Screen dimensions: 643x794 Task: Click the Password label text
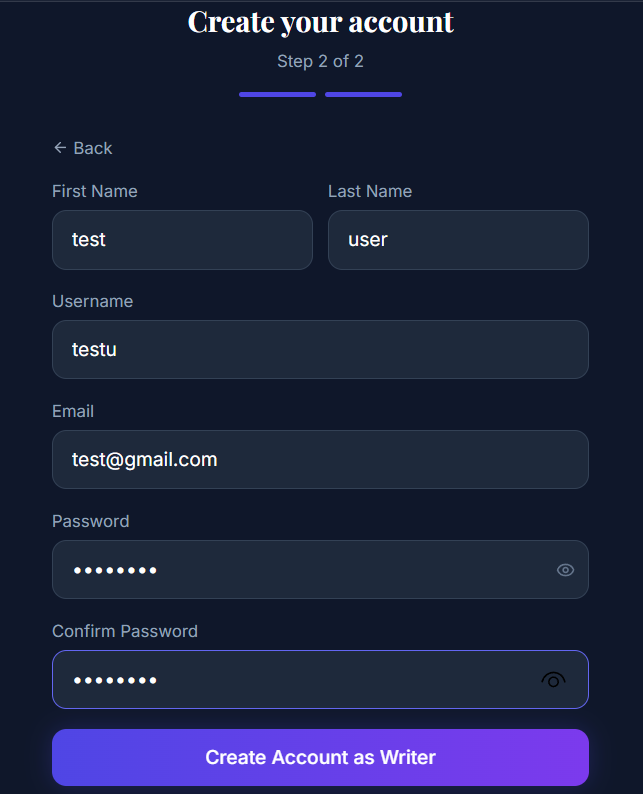tap(90, 521)
